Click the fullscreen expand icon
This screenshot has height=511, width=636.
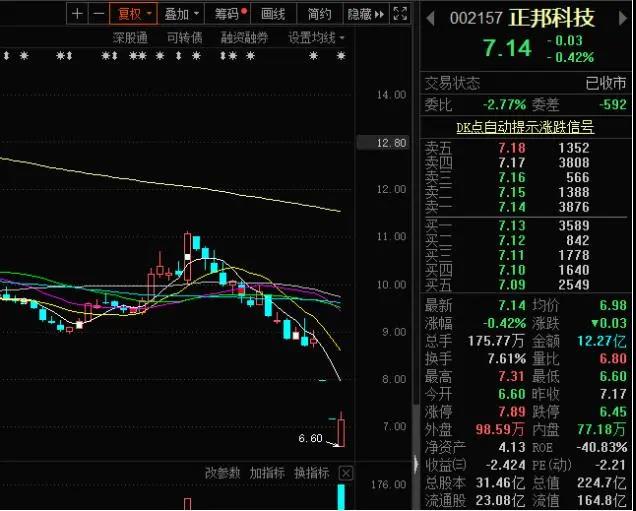click(398, 14)
